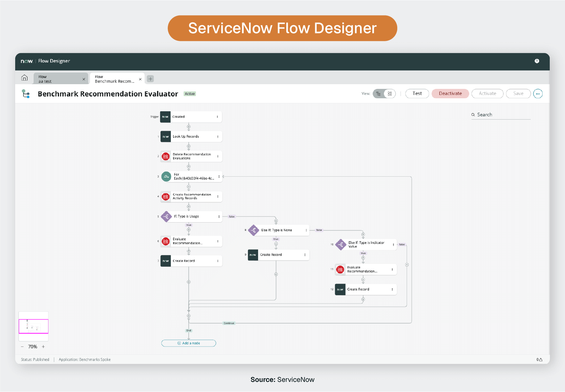The width and height of the screenshot is (565, 392).
Task: Toggle the Active status badge
Action: 189,94
